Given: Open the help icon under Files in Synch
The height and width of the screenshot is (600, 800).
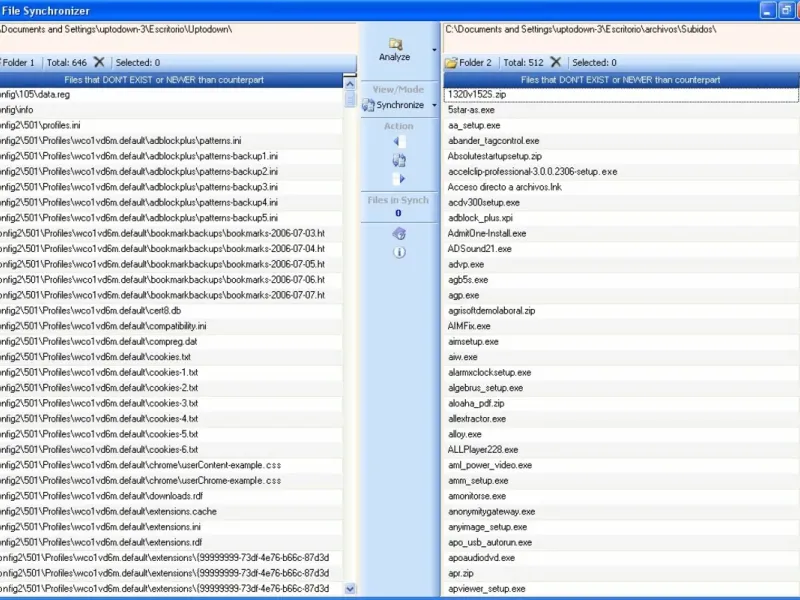Looking at the screenshot, I should click(x=399, y=234).
